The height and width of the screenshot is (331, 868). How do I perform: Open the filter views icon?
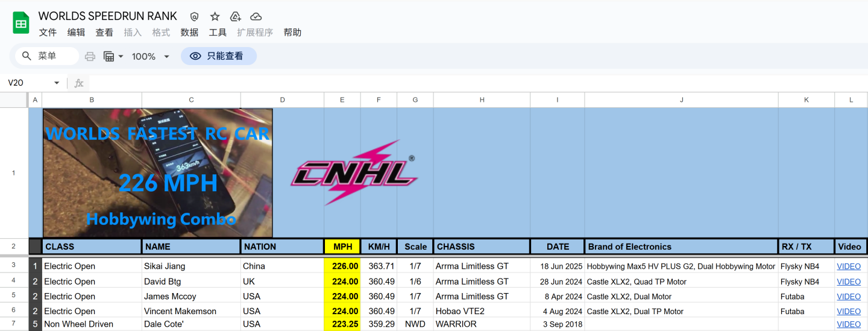point(109,56)
